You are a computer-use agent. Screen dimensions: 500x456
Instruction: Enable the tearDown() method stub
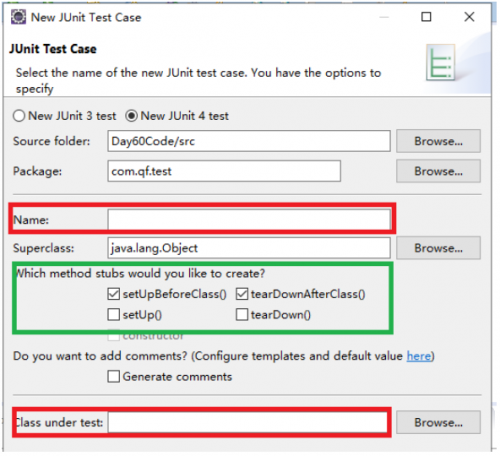point(242,314)
